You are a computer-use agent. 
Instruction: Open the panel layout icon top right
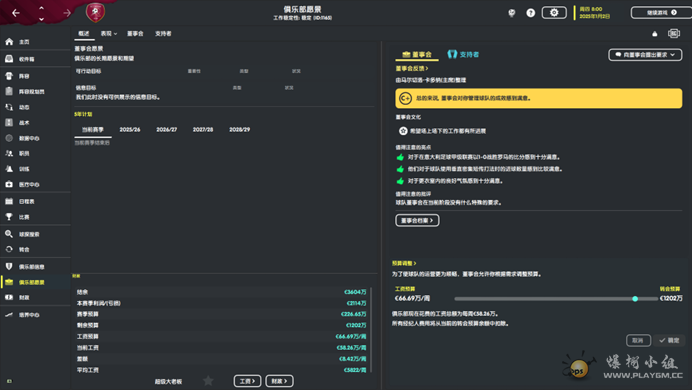tap(673, 34)
